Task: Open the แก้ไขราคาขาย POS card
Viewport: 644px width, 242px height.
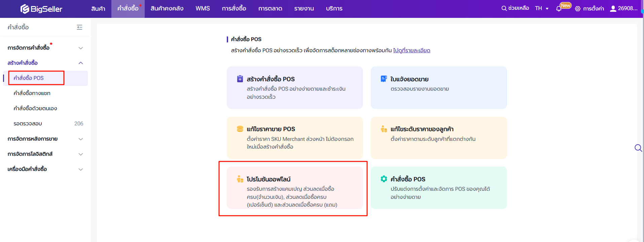Action: 295,138
